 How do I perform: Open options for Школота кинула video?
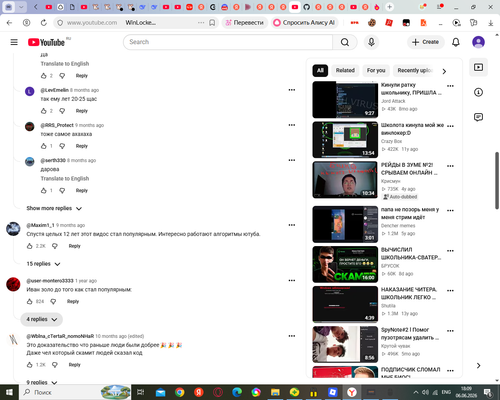[450, 126]
